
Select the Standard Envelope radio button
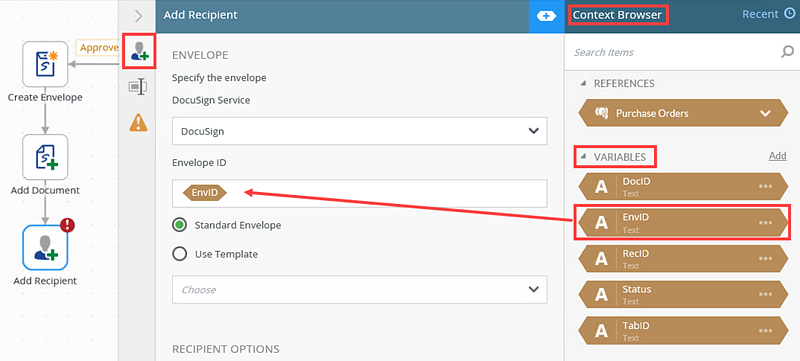179,225
